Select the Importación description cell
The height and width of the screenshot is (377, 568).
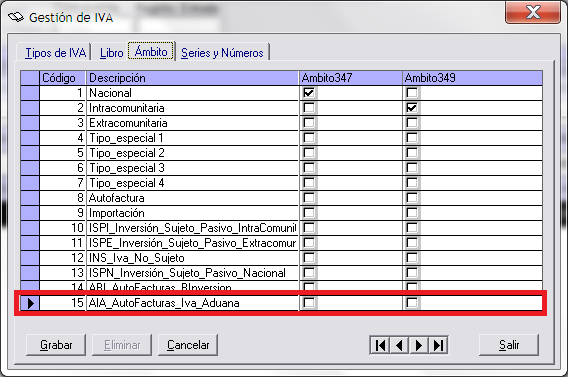pyautogui.click(x=192, y=213)
